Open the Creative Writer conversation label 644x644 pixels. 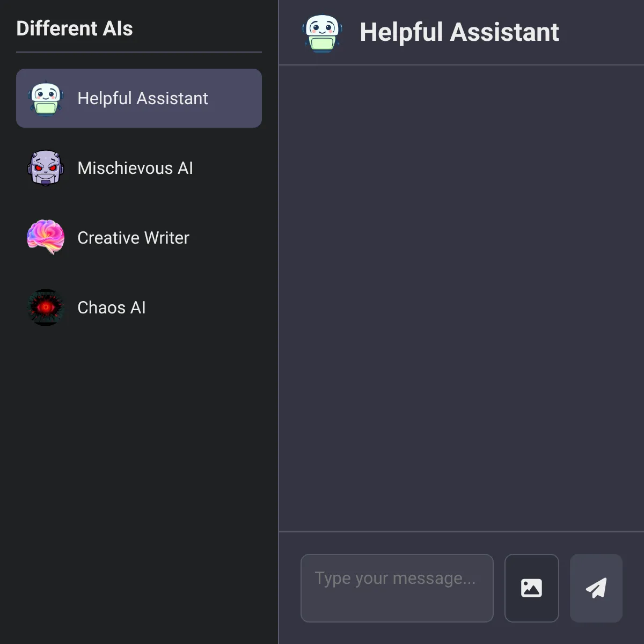pyautogui.click(x=133, y=238)
